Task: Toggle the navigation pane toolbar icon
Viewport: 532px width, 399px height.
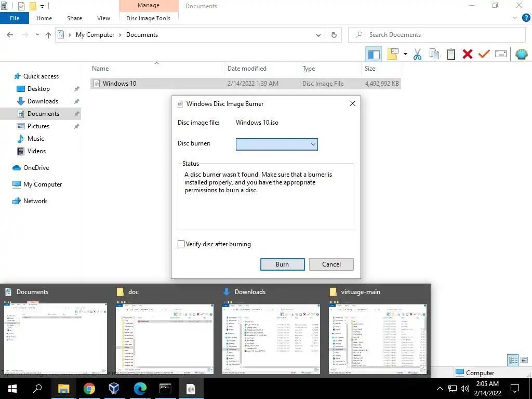Action: coord(374,54)
